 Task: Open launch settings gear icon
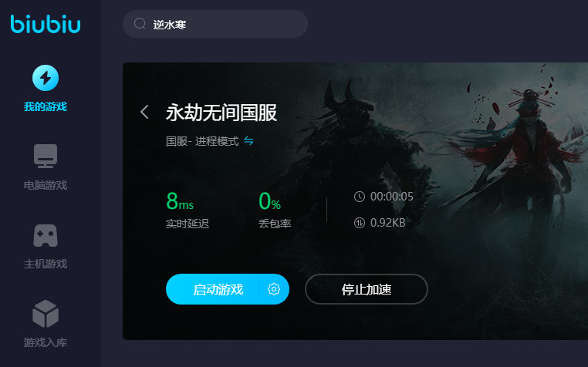click(274, 289)
